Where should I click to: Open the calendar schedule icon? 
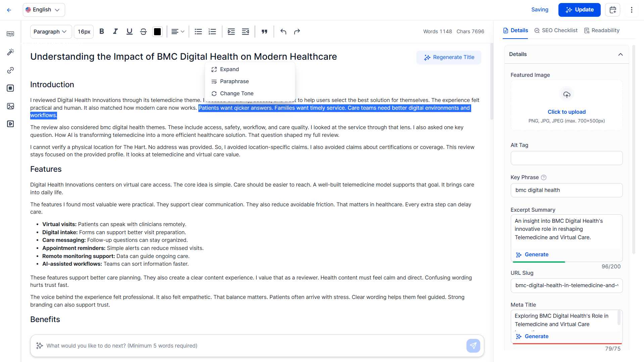tap(612, 10)
